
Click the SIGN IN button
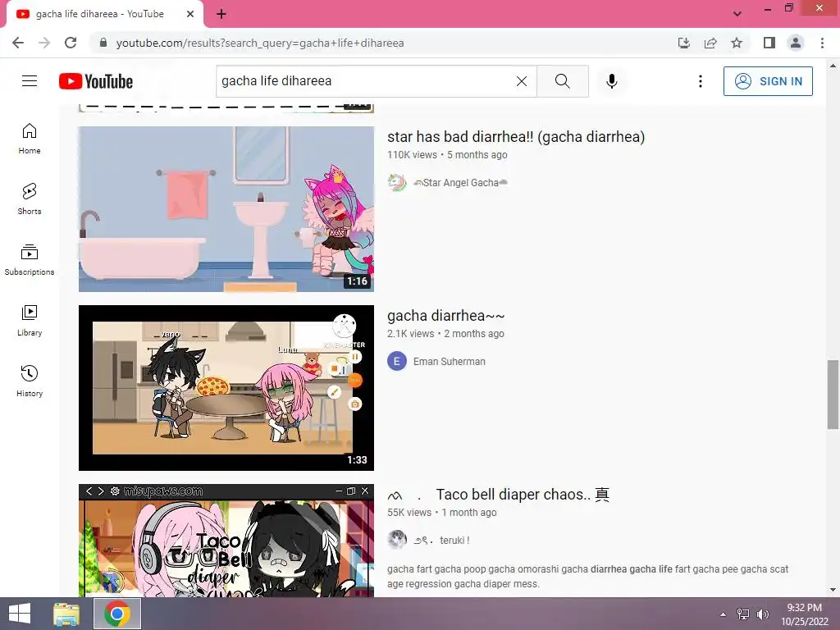coord(768,81)
